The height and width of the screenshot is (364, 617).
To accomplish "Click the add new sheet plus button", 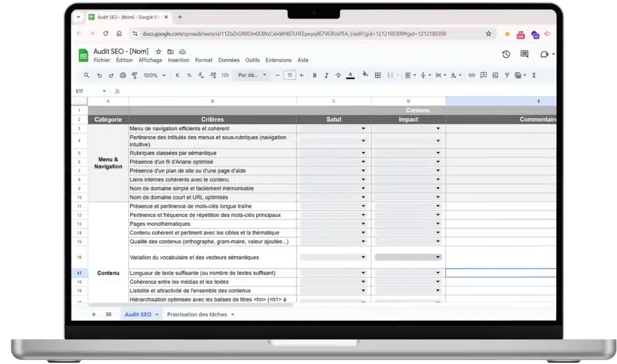I will point(94,314).
